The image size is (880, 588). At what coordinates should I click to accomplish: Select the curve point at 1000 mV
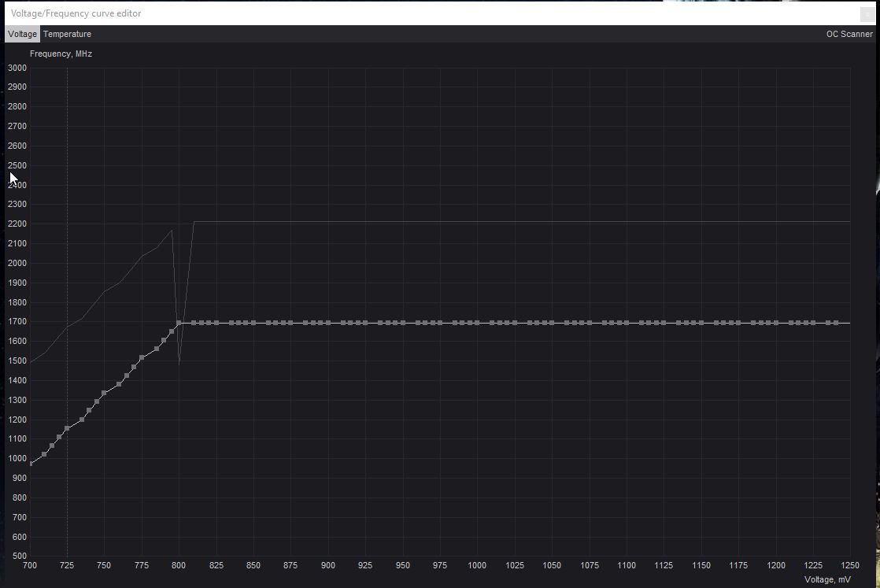tap(477, 324)
